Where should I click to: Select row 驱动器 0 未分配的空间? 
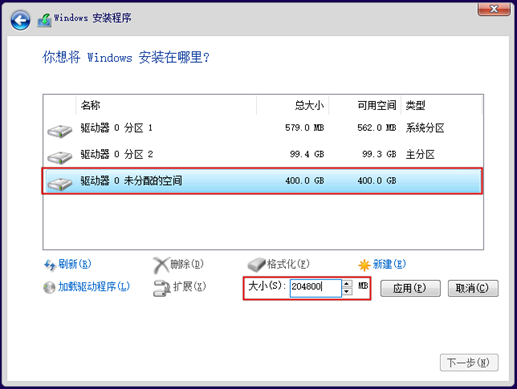pos(263,181)
